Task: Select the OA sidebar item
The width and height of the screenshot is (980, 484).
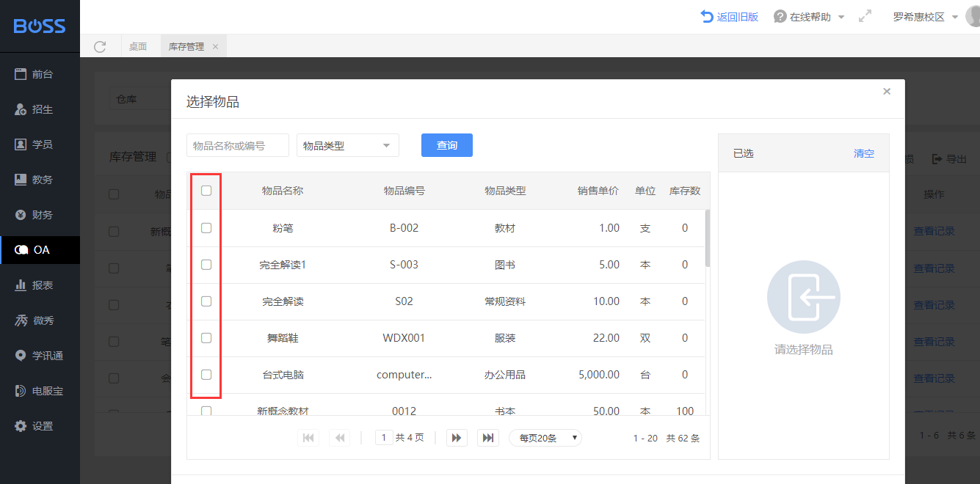Action: [x=40, y=250]
